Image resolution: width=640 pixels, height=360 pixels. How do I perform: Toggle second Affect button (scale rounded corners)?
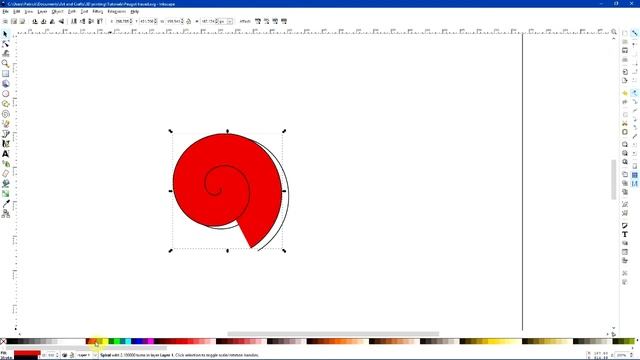click(x=267, y=21)
